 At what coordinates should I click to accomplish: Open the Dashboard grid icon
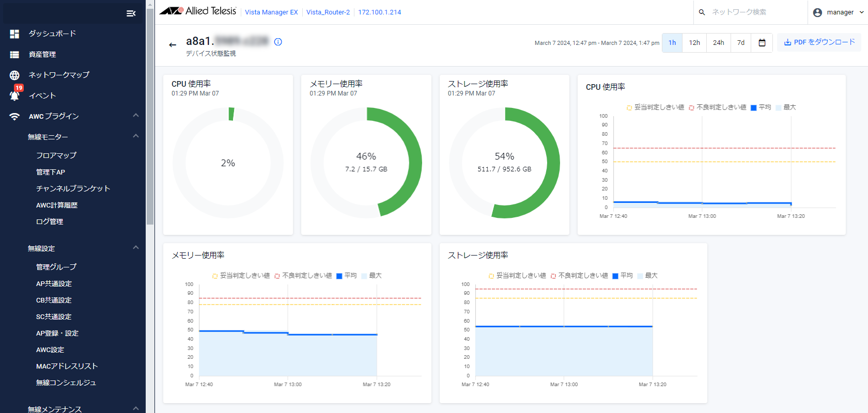(x=14, y=34)
